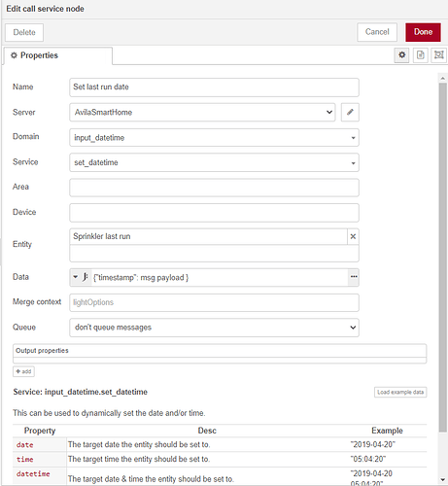Image resolution: width=448 pixels, height=486 pixels.
Task: Delete the call service node
Action: [x=24, y=32]
